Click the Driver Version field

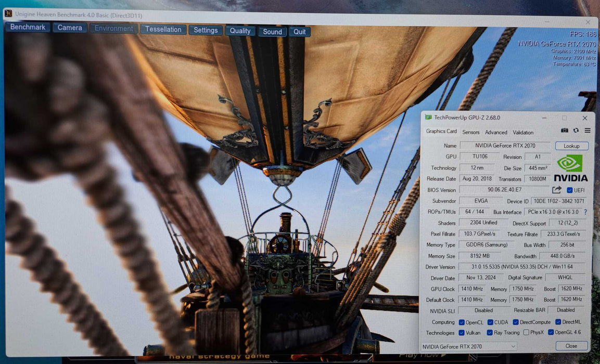click(521, 266)
